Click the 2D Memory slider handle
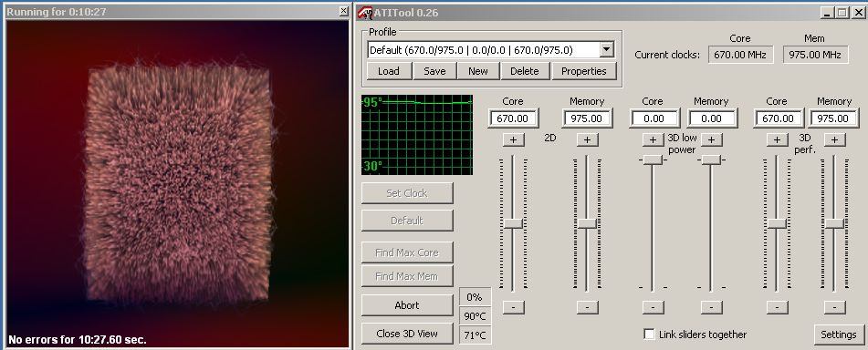Image resolution: width=868 pixels, height=350 pixels. [x=587, y=223]
